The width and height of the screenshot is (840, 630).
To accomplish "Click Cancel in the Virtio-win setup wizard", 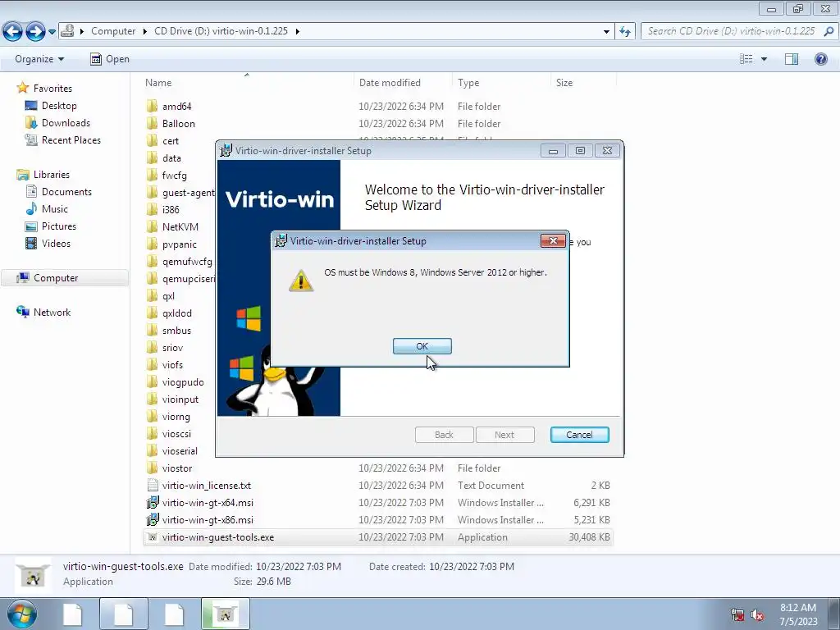I will pyautogui.click(x=580, y=435).
